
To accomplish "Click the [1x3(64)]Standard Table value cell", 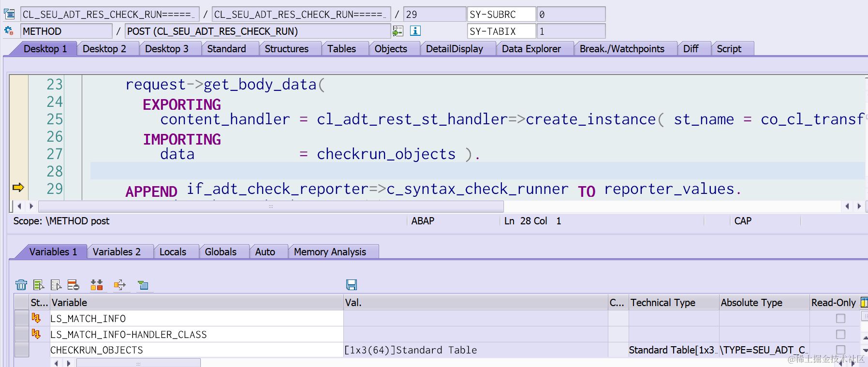I will (x=475, y=350).
